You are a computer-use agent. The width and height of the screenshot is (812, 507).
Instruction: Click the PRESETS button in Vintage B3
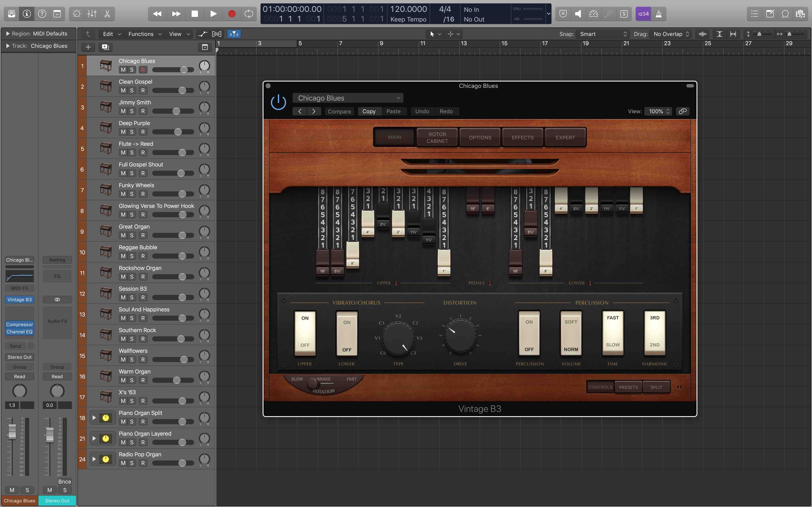(x=628, y=387)
